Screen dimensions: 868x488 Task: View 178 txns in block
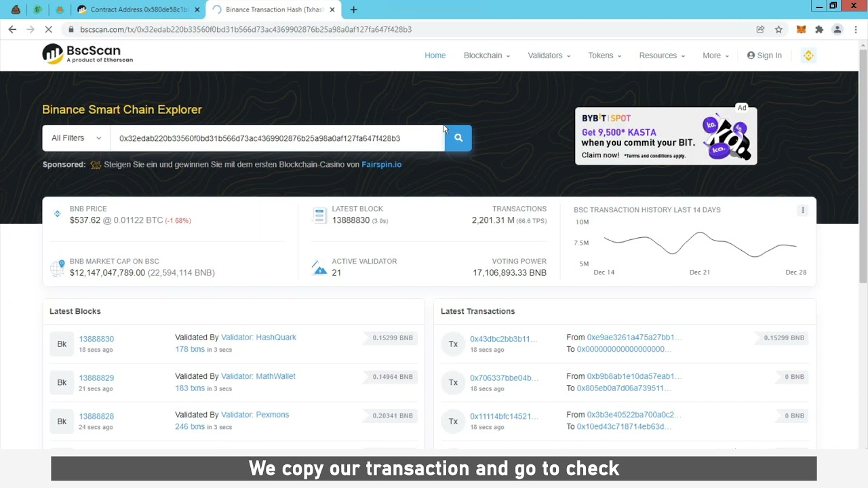tap(190, 349)
